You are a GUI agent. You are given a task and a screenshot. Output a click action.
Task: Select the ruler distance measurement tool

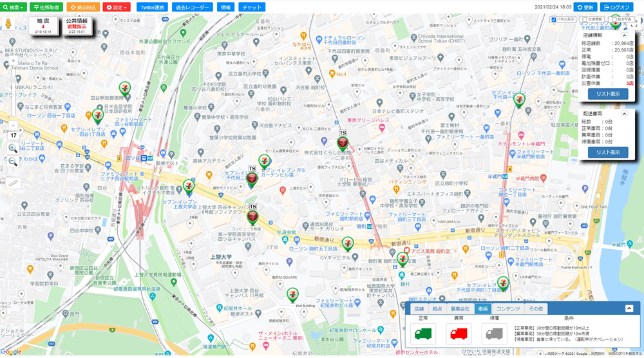[13, 183]
